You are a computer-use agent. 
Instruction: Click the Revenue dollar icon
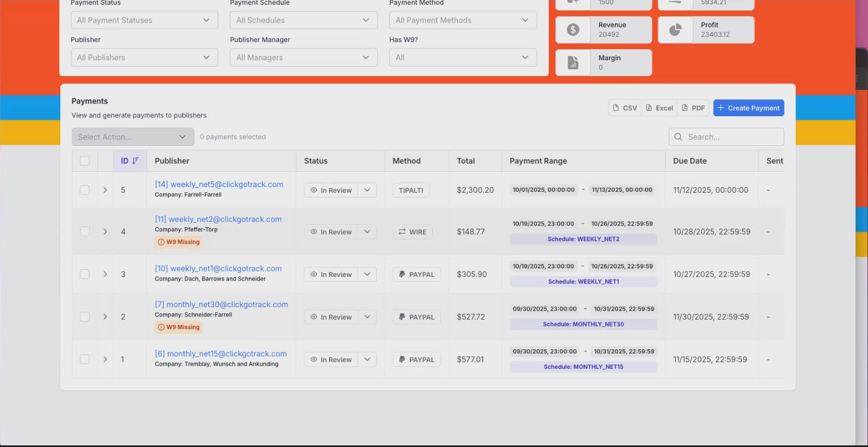573,30
